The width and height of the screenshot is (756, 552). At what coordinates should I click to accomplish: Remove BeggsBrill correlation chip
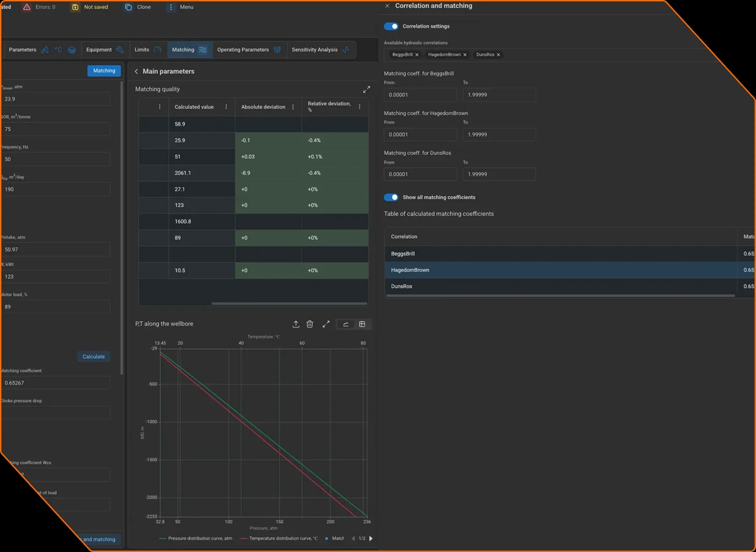point(417,55)
